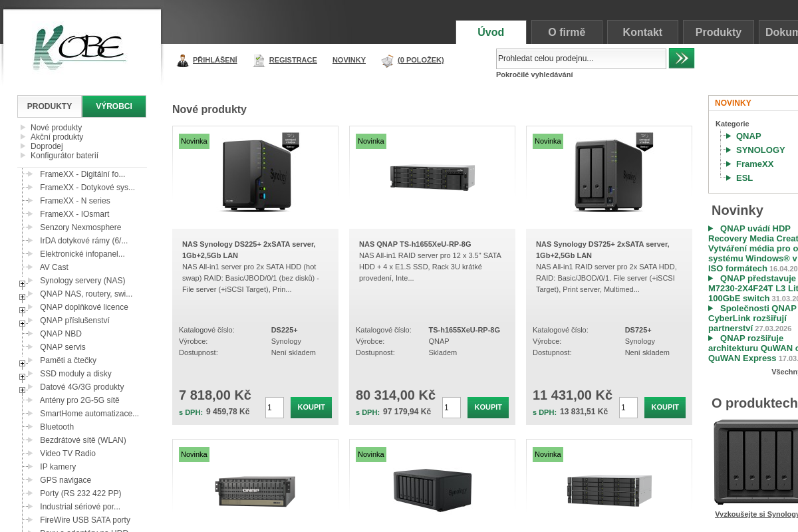798x532 pixels.
Task: Click quantity field for TS-h1655XeU-RP-8G
Action: click(452, 408)
